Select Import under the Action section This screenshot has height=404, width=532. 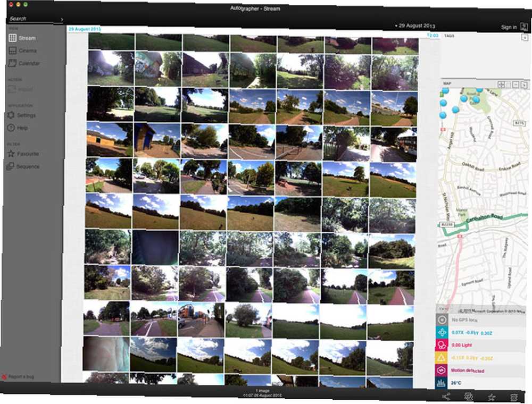coord(20,89)
